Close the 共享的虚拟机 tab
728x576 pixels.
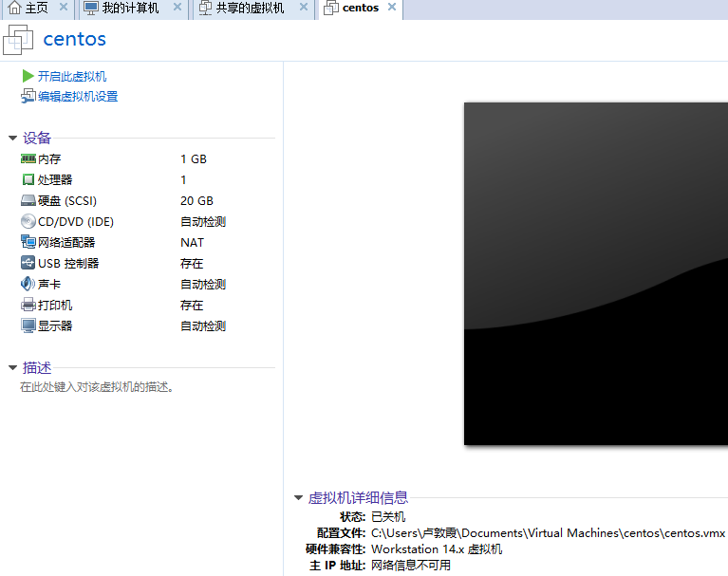(x=303, y=7)
